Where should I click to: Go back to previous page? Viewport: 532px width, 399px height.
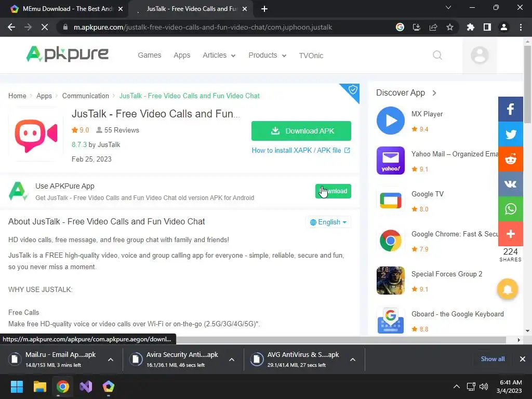(x=11, y=27)
